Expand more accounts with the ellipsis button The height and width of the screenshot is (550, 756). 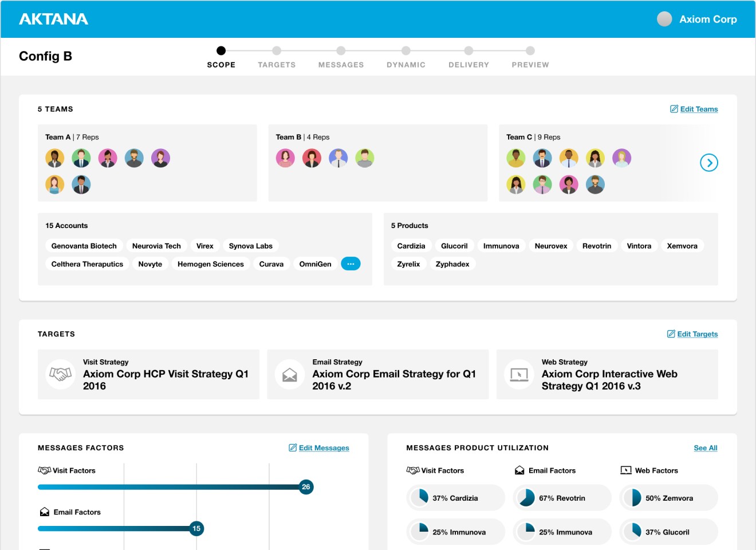[351, 264]
